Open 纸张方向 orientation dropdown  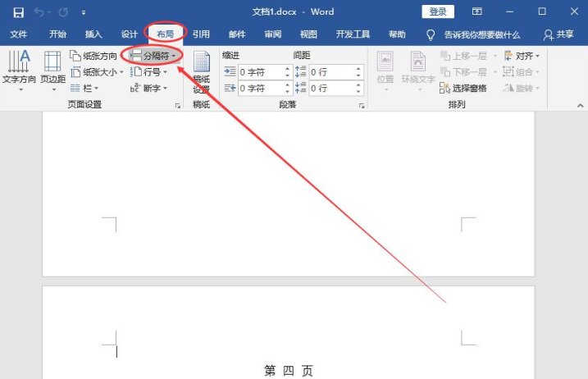pos(97,56)
